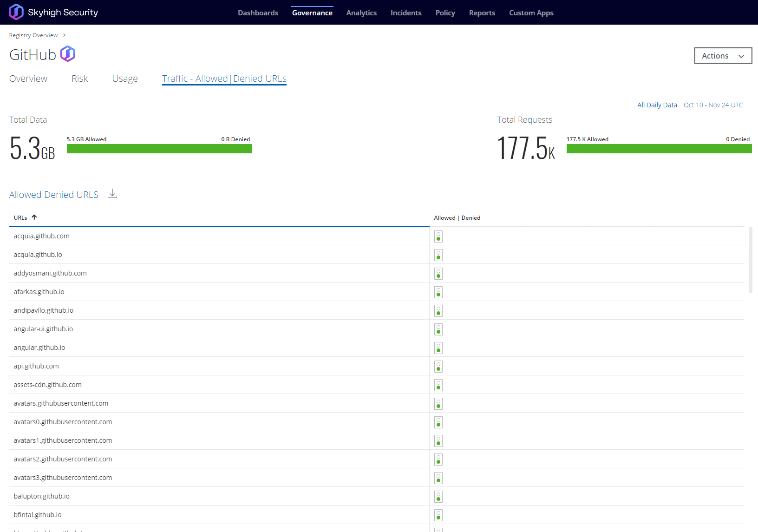Toggle allowed status for avatars.githubusercontent.com
This screenshot has height=532, width=758.
(x=438, y=403)
